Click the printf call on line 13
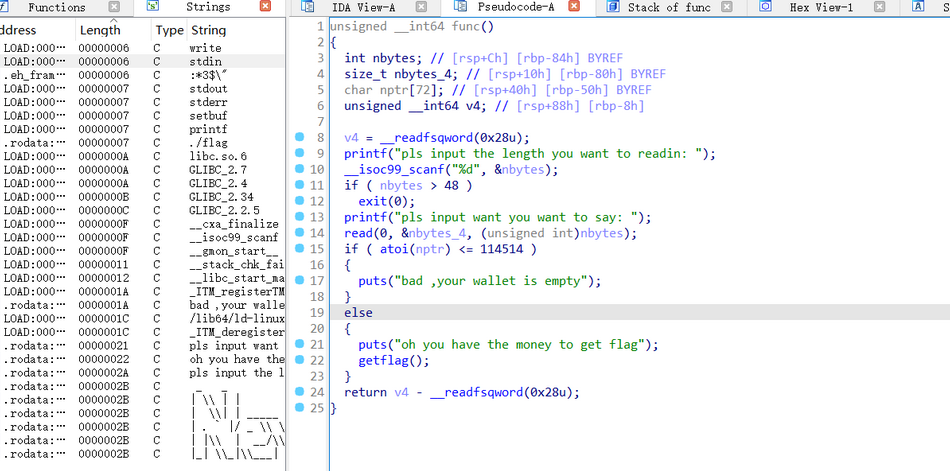 (365, 218)
